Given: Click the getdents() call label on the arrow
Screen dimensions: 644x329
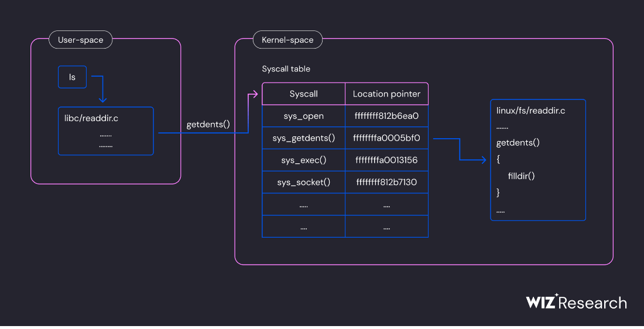Looking at the screenshot, I should [x=208, y=125].
